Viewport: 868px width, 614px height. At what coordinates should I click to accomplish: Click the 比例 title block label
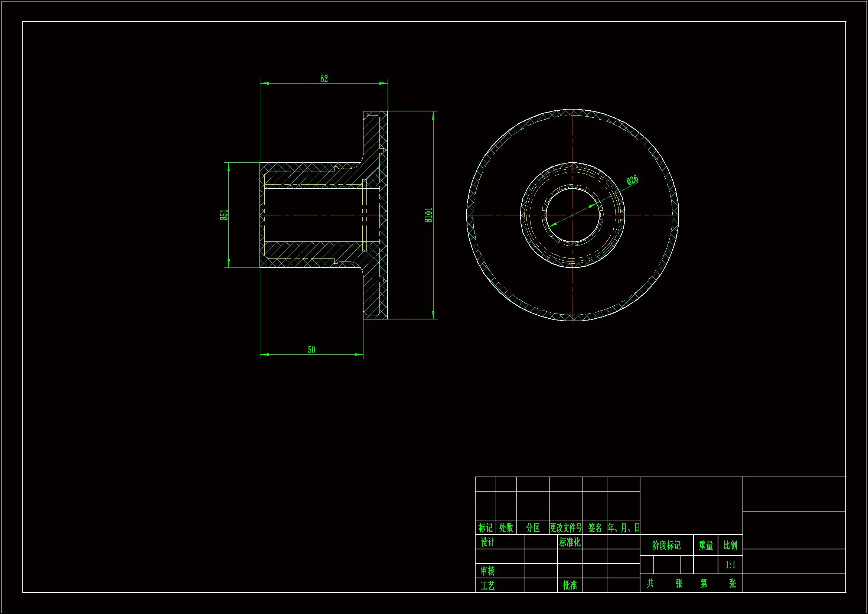[x=730, y=545]
